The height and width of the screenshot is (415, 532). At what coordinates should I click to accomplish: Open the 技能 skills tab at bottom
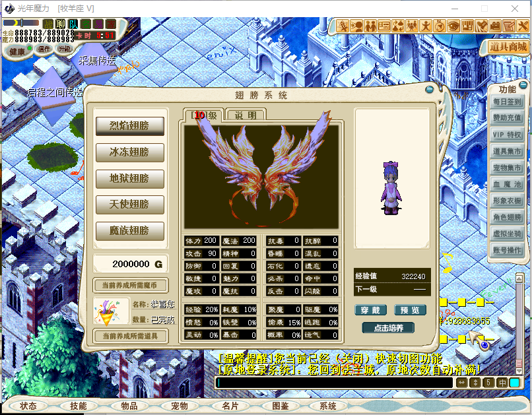[79, 406]
